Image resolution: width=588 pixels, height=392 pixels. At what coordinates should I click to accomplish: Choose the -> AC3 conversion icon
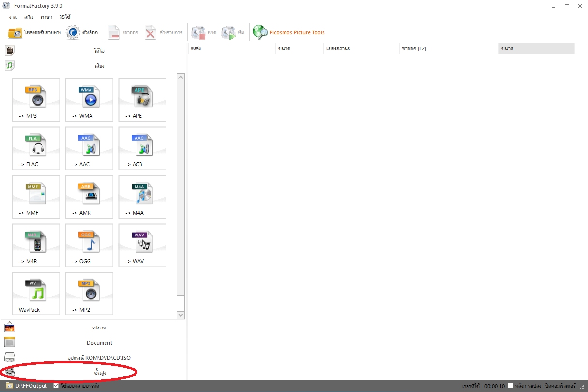pos(143,149)
